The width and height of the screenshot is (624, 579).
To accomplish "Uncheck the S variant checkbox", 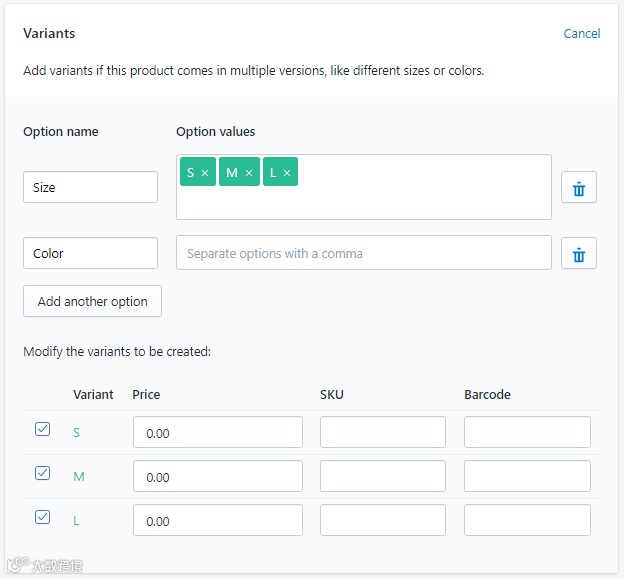I will tap(42, 429).
